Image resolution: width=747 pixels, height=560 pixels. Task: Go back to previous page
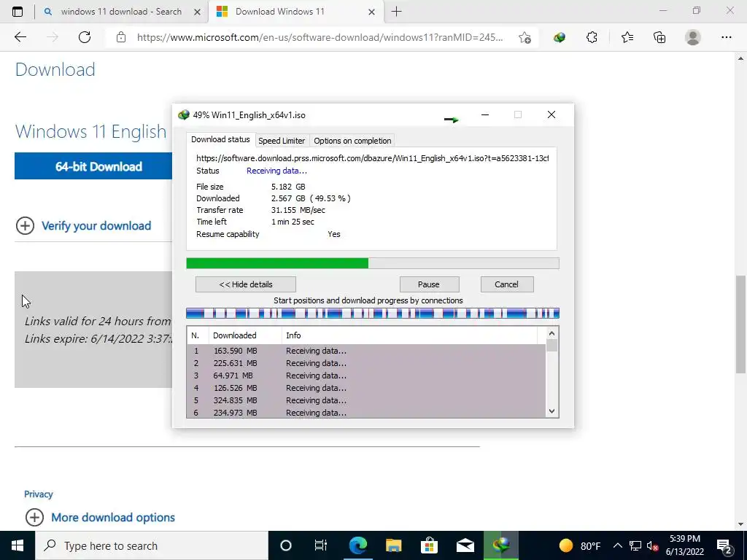click(20, 37)
